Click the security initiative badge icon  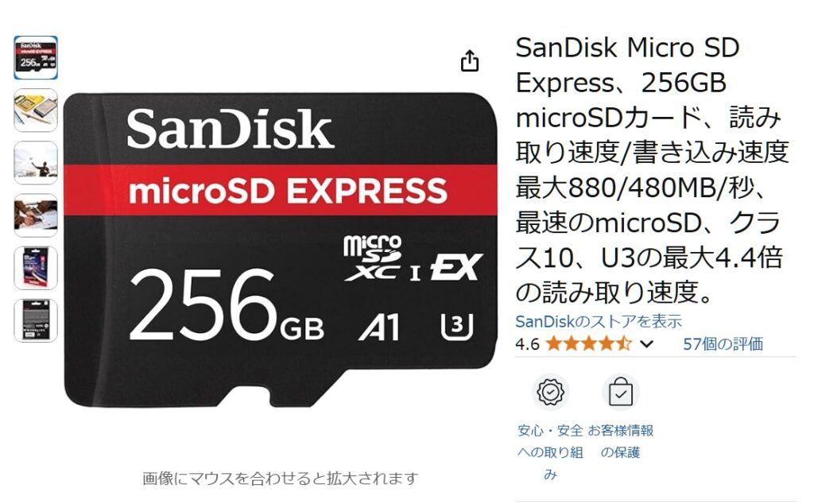pos(550,392)
